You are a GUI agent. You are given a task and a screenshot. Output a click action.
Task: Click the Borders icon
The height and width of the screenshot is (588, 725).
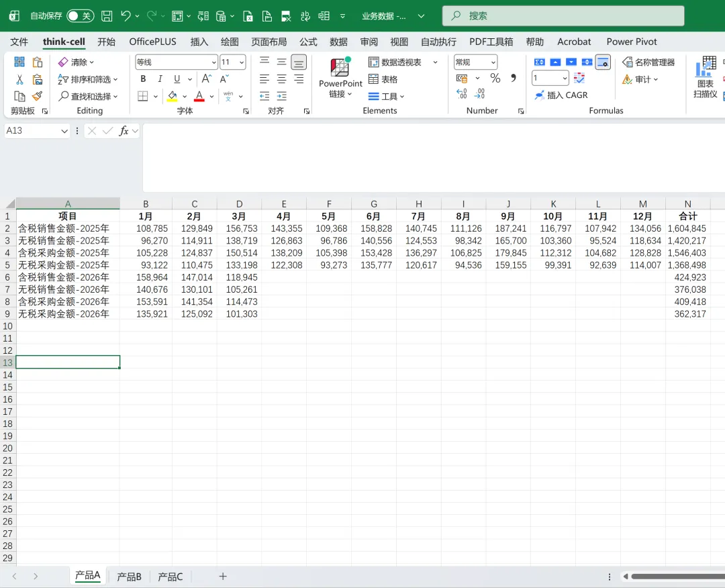tap(143, 96)
